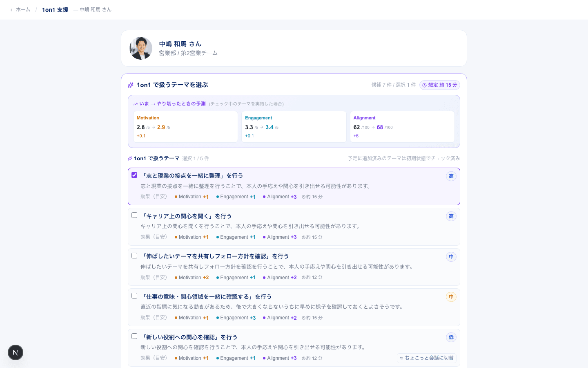Click Motivation +1 in 新しい役割 card
This screenshot has height=368, width=588.
(x=192, y=358)
